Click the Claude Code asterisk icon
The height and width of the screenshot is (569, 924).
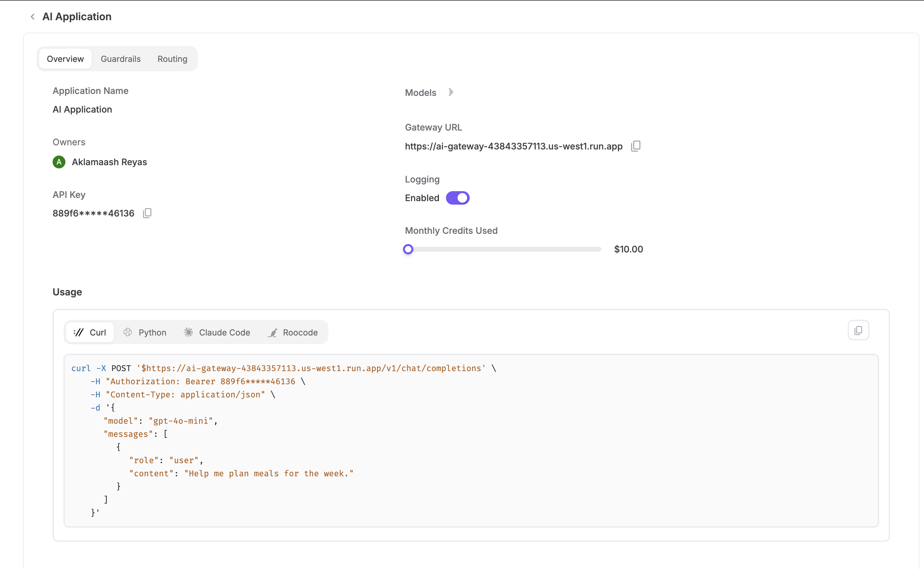(x=189, y=332)
